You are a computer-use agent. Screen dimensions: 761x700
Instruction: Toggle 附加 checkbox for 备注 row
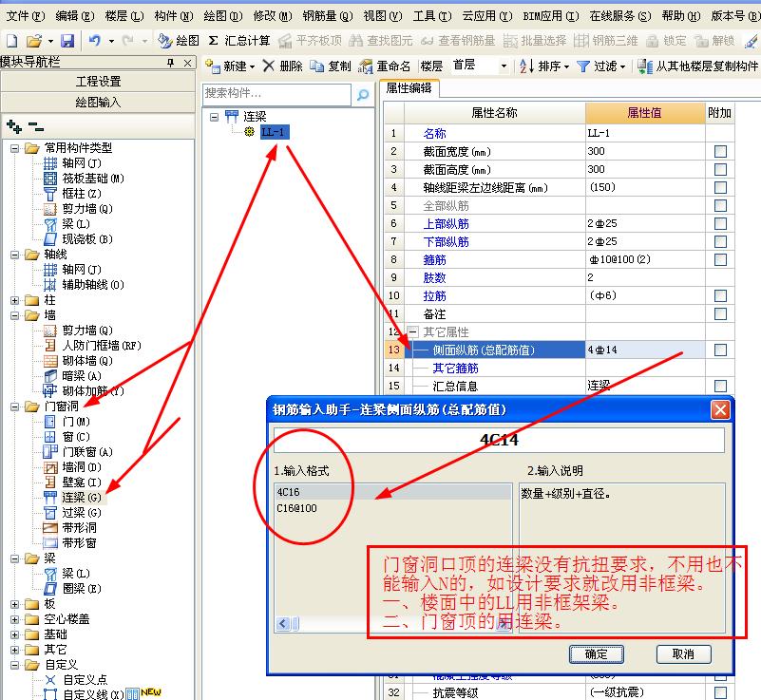(x=721, y=314)
